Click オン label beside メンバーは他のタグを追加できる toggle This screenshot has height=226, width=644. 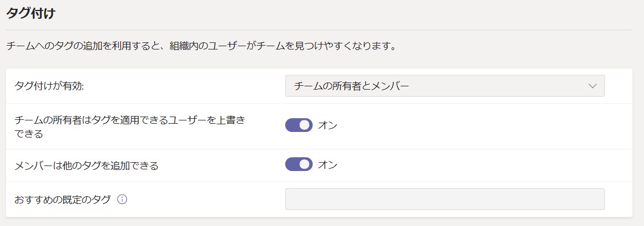pos(327,164)
